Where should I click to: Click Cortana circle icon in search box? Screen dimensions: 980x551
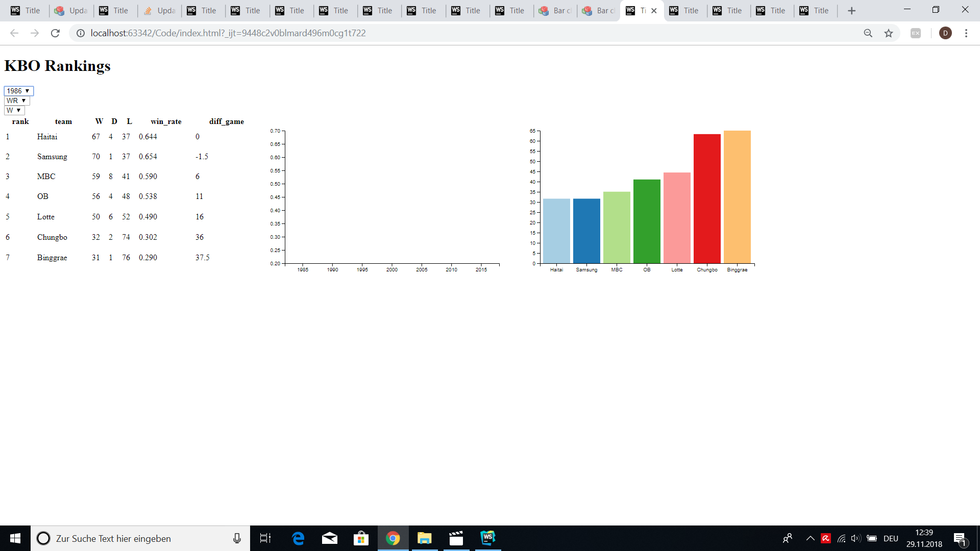click(x=43, y=538)
